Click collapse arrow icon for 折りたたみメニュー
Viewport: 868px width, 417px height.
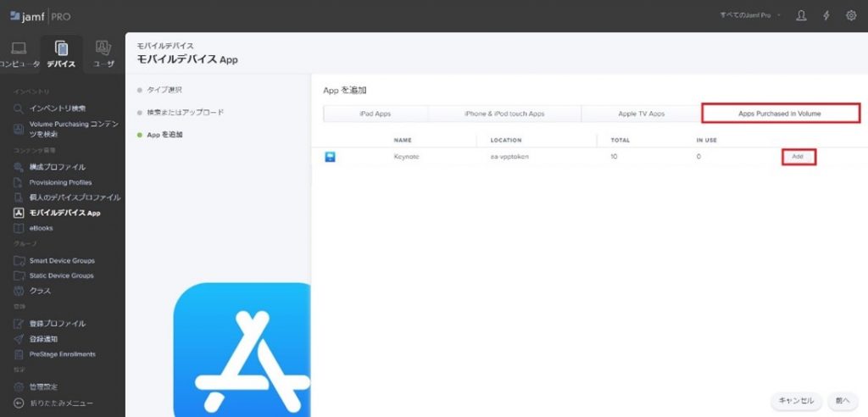pos(19,403)
